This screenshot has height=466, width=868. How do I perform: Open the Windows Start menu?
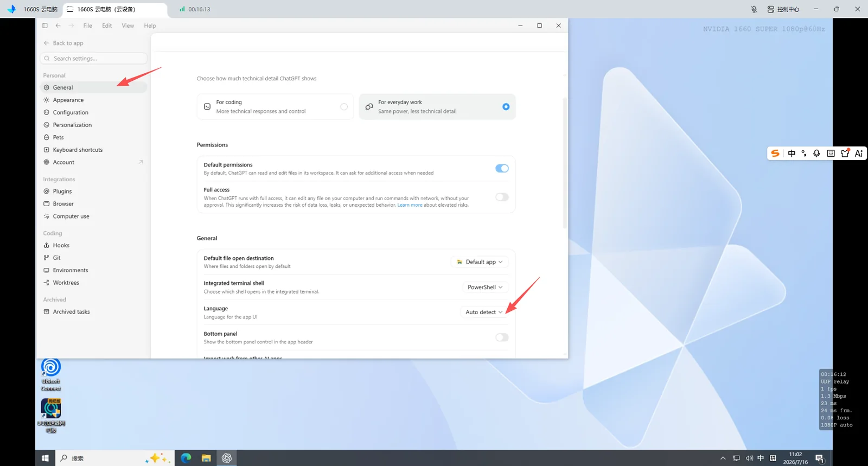point(45,458)
